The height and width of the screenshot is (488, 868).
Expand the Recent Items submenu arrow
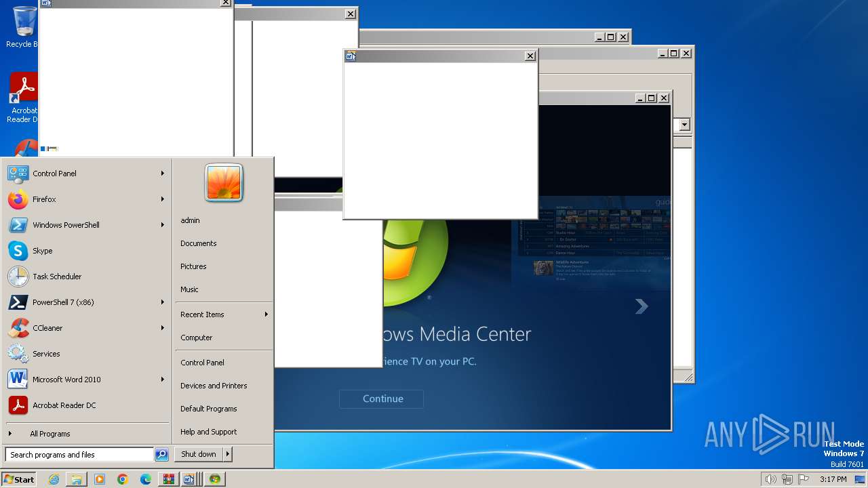click(267, 314)
